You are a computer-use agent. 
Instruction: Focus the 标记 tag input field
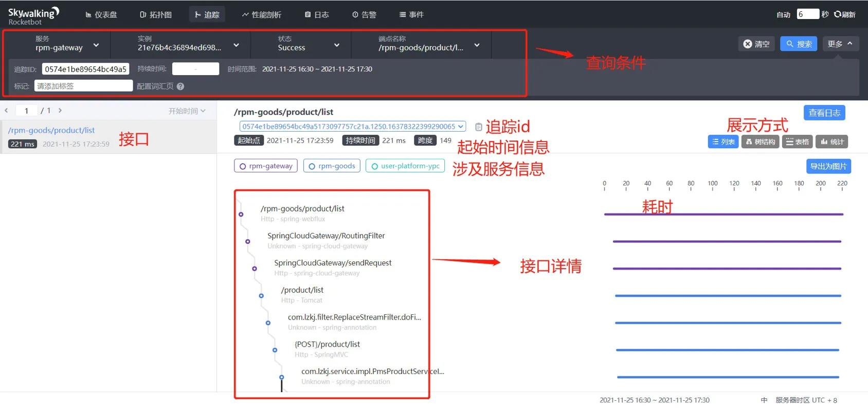83,86
